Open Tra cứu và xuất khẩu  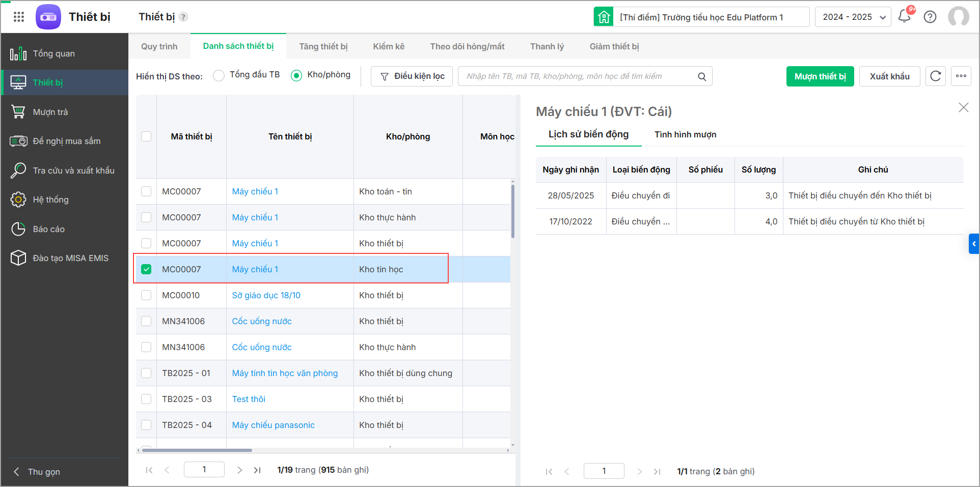click(x=65, y=170)
